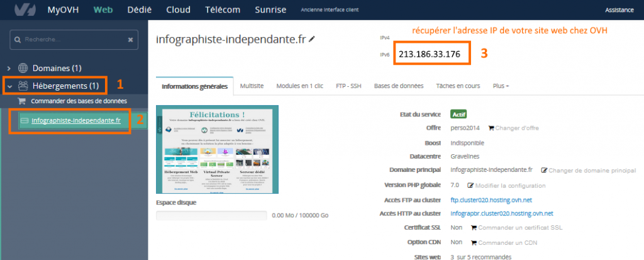Open Commander des bases de données
This screenshot has height=260, width=644.
click(79, 101)
